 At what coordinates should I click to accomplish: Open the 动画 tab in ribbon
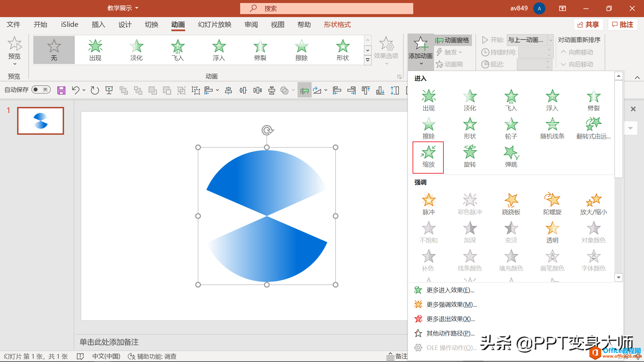point(178,24)
